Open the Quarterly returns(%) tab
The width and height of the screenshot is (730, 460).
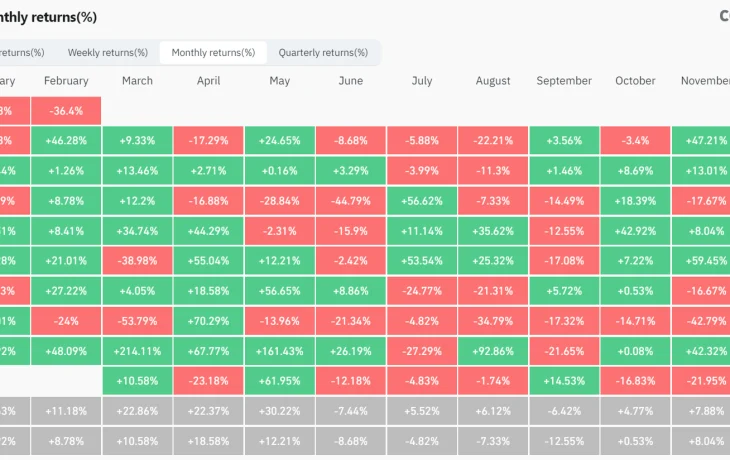tap(323, 53)
